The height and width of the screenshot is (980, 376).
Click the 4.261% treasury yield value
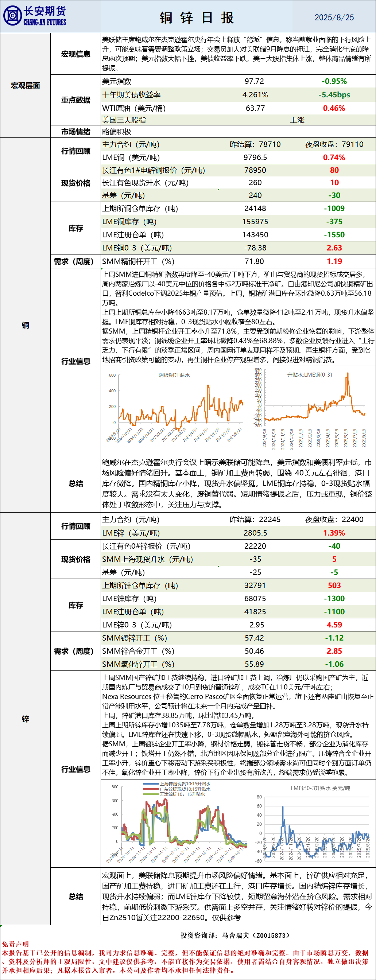[255, 94]
